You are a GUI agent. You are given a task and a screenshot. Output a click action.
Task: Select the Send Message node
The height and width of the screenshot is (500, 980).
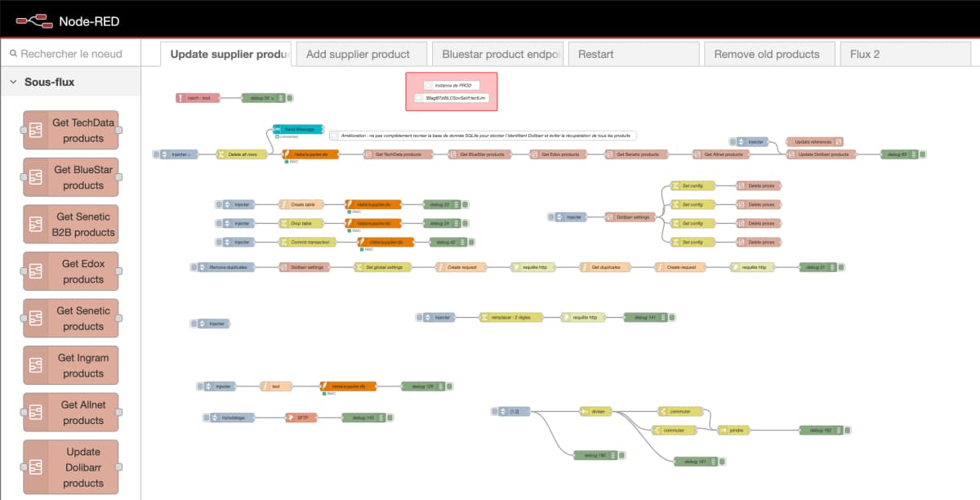pyautogui.click(x=298, y=129)
